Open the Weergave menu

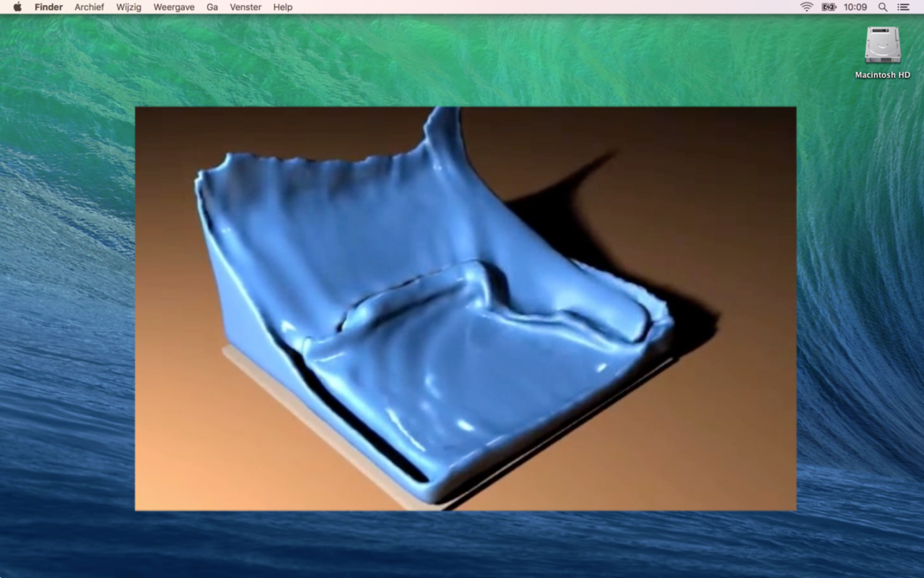pos(173,7)
